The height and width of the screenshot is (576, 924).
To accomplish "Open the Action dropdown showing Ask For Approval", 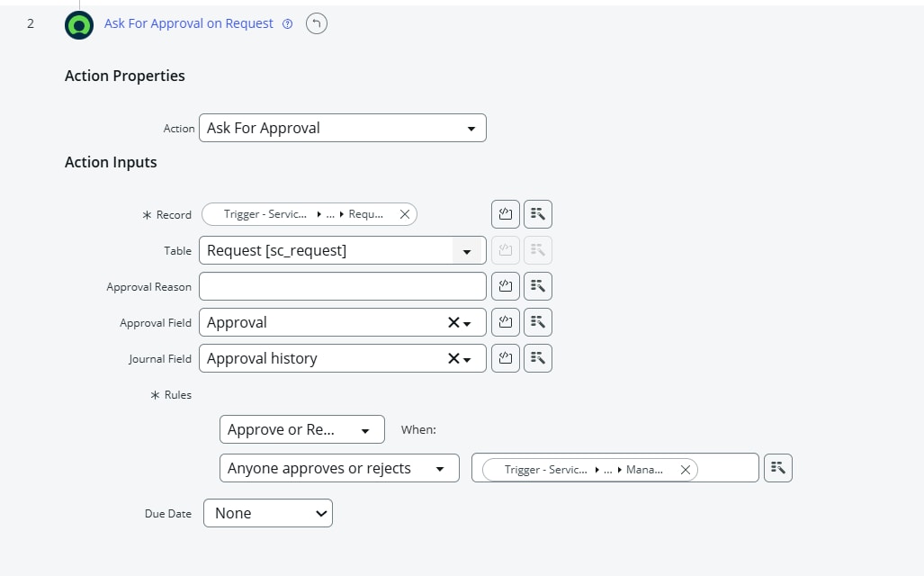I will [x=342, y=128].
